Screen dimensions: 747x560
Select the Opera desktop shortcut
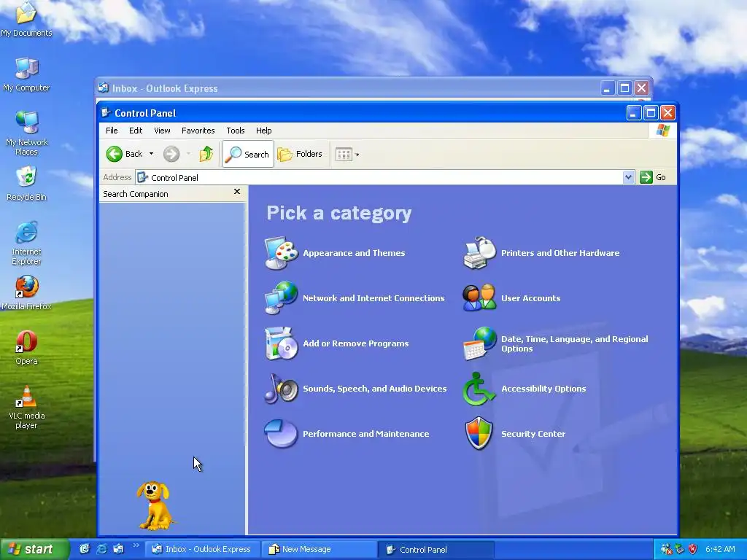pyautogui.click(x=26, y=348)
